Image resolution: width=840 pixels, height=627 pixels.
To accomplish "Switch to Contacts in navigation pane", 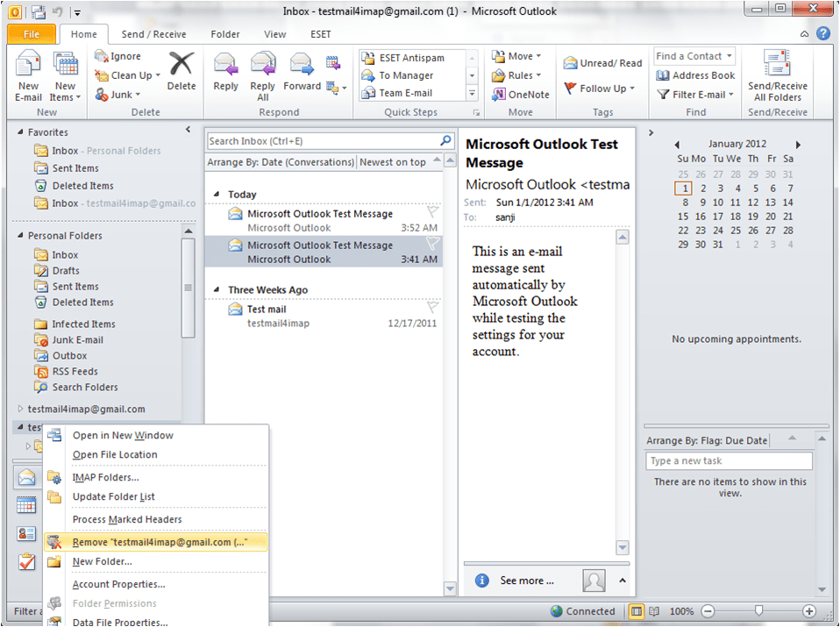I will click(26, 534).
